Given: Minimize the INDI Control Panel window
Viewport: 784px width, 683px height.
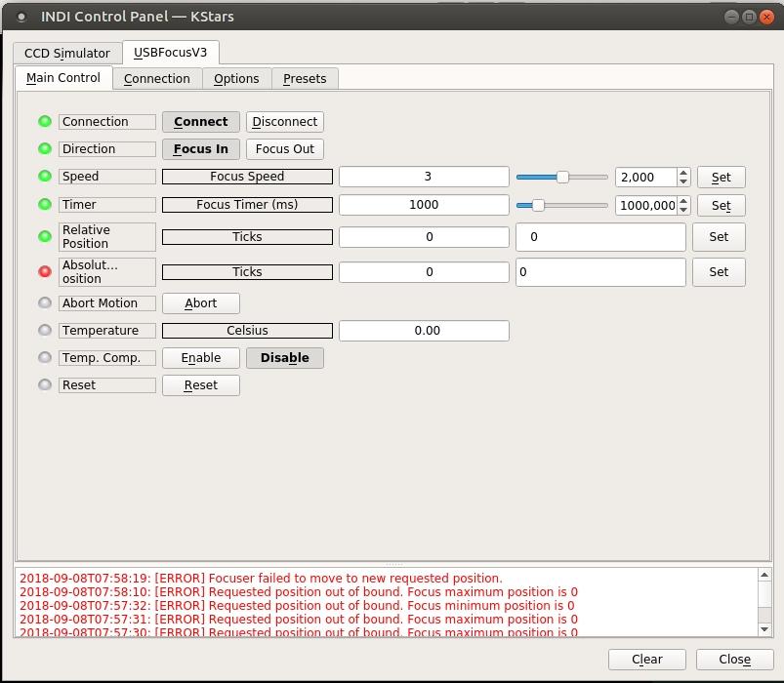Looking at the screenshot, I should click(x=731, y=17).
